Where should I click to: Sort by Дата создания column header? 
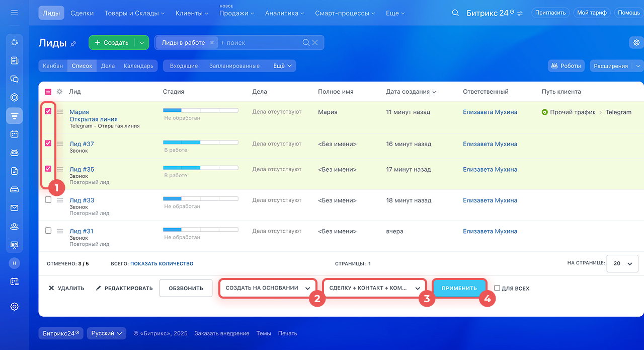pos(411,92)
